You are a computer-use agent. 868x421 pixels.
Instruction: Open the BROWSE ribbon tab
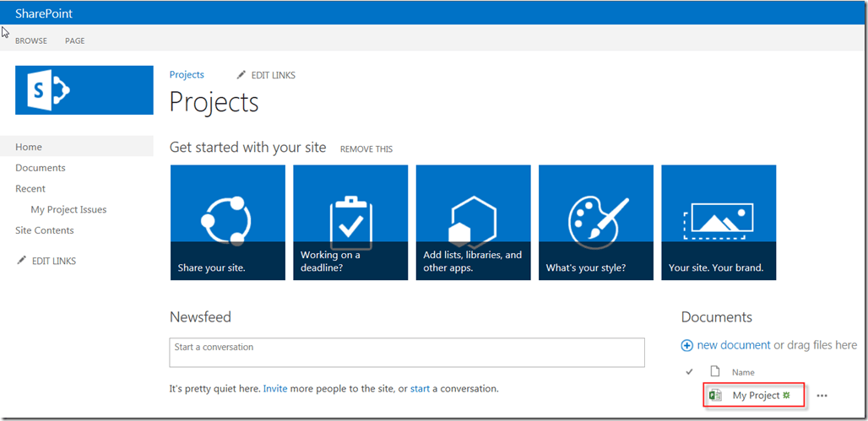pos(31,40)
